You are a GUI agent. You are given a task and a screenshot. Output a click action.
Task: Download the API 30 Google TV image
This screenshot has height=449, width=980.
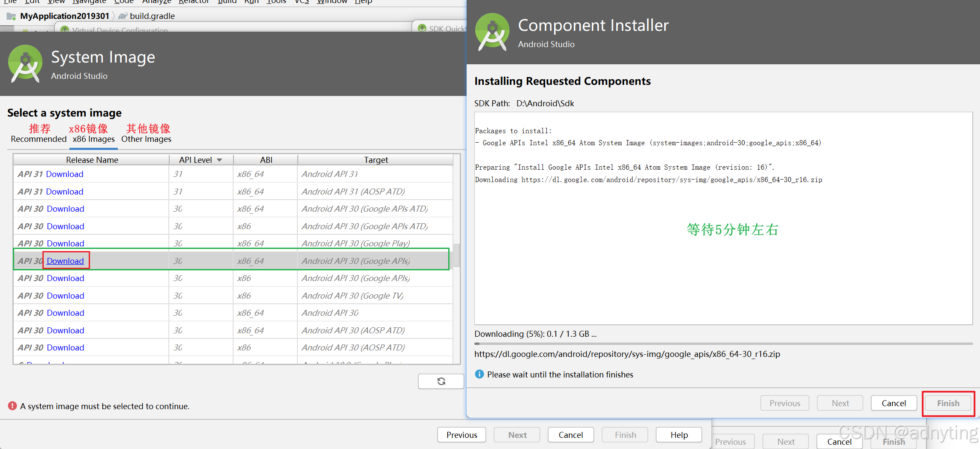66,296
